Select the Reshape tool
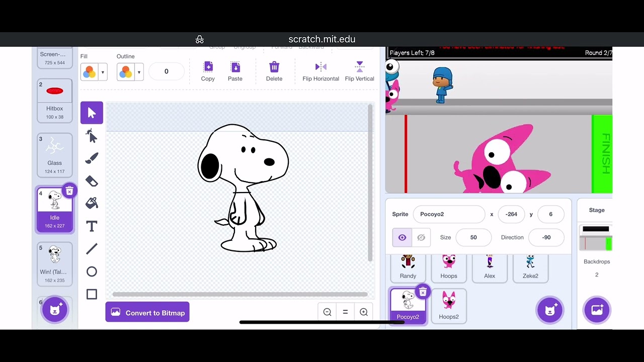The image size is (644, 362). [x=92, y=136]
